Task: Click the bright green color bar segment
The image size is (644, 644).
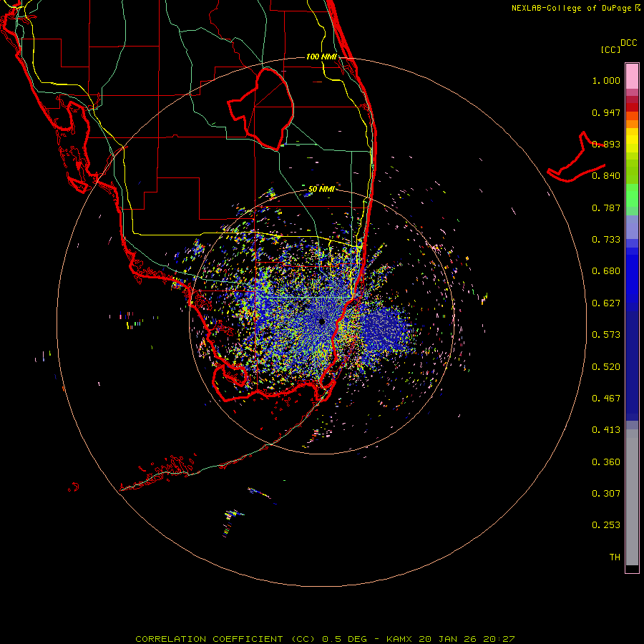Action: pyautogui.click(x=632, y=195)
